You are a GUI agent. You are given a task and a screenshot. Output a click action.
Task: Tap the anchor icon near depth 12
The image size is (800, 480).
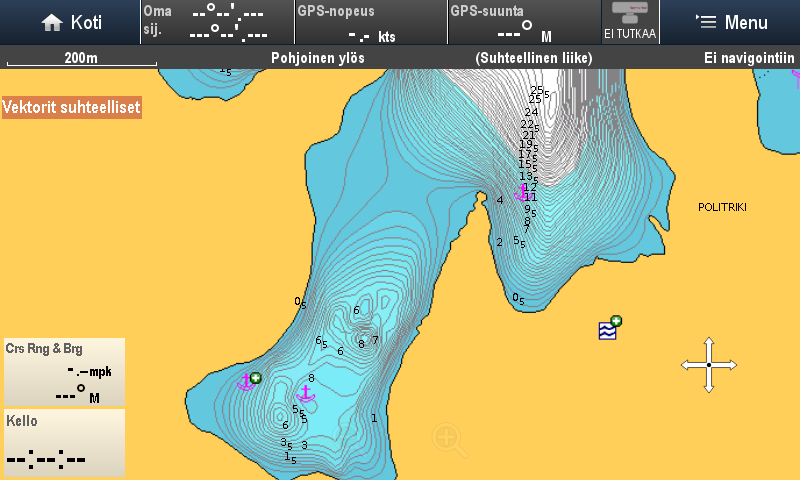521,193
